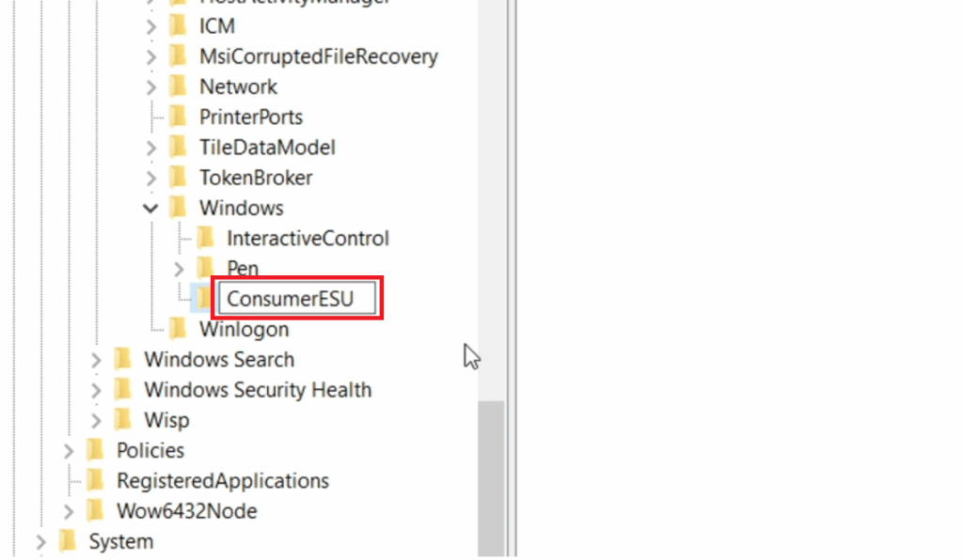Click the Wow6432Node folder icon
Viewport: 963px width, 560px height.
click(x=95, y=511)
